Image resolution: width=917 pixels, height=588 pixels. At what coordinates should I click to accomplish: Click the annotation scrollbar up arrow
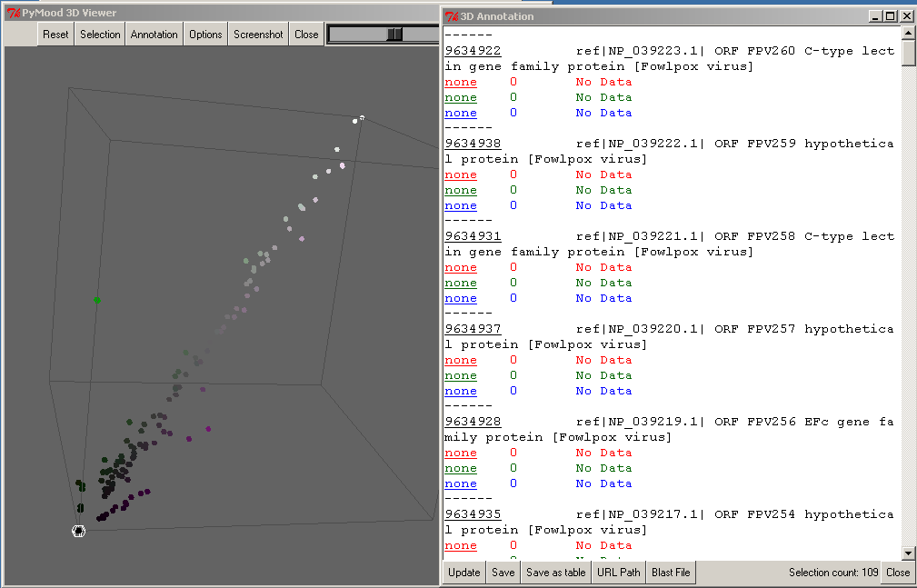[x=908, y=33]
